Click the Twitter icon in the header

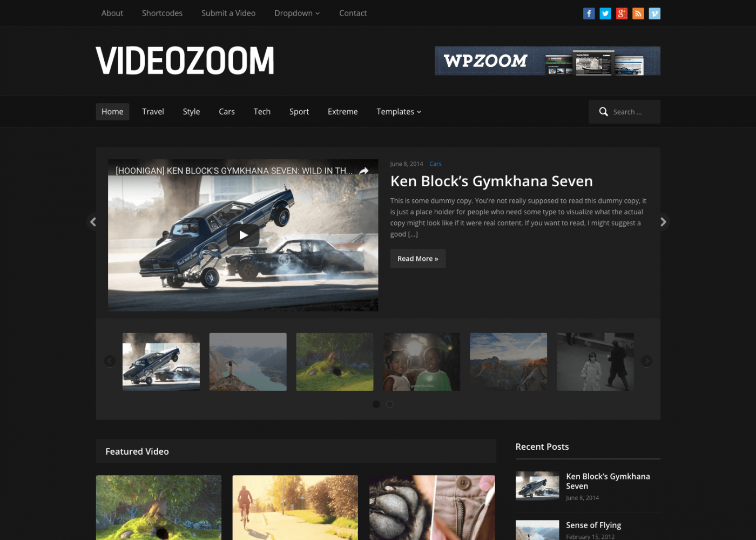pos(605,13)
